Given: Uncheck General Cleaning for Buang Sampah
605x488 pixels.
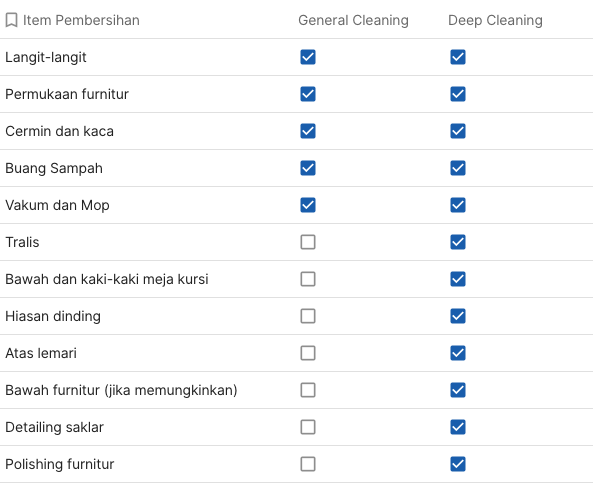Looking at the screenshot, I should (308, 168).
